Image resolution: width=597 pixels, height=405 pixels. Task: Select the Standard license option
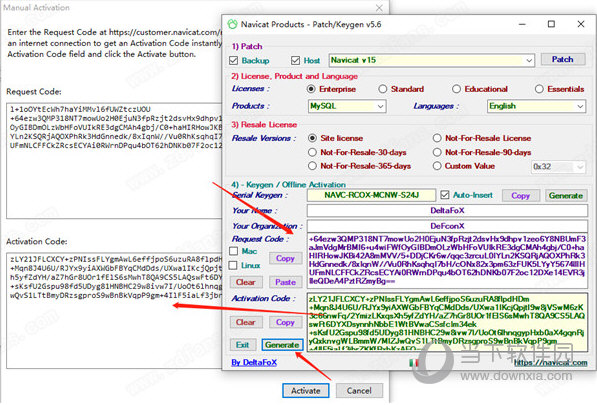383,89
